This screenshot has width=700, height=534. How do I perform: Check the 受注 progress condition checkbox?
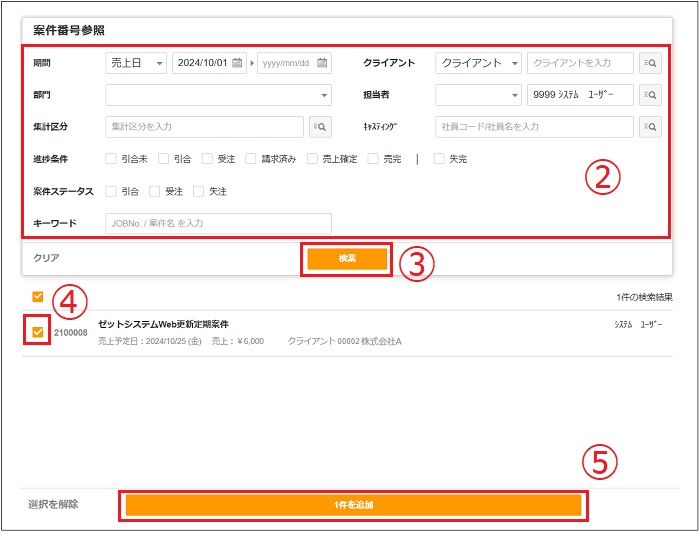[x=207, y=159]
